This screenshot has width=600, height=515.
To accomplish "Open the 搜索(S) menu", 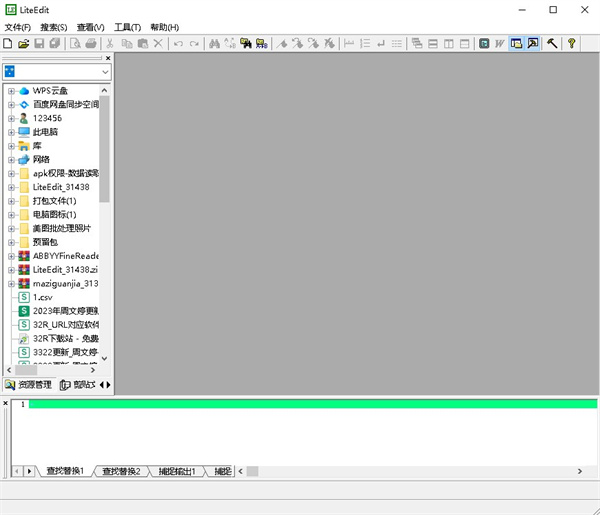I will (54, 28).
